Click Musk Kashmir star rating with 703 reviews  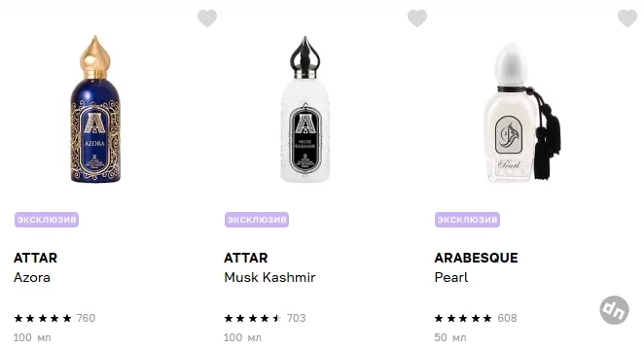pos(265,318)
